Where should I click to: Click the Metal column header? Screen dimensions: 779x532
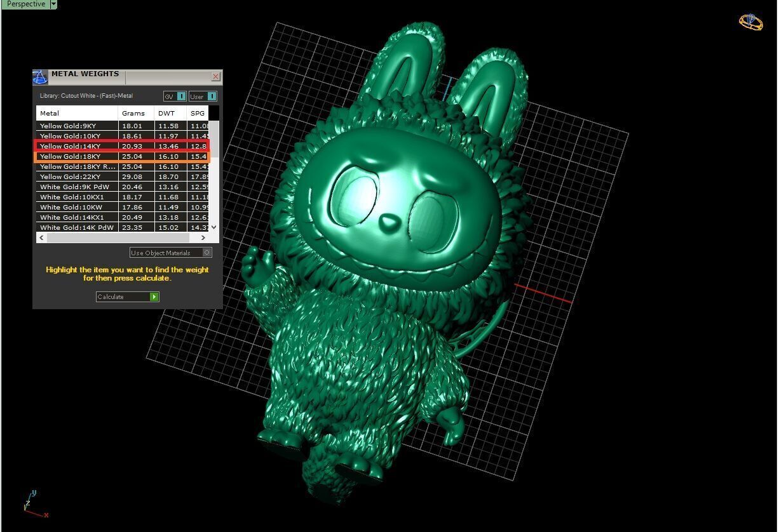click(x=77, y=113)
